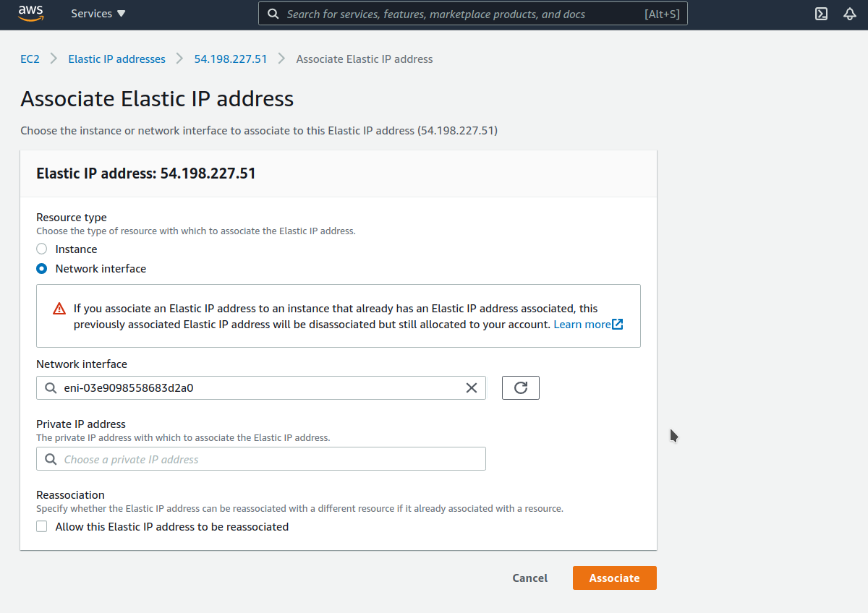Viewport: 868px width, 613px height.
Task: Open the Learn more link
Action: (582, 324)
